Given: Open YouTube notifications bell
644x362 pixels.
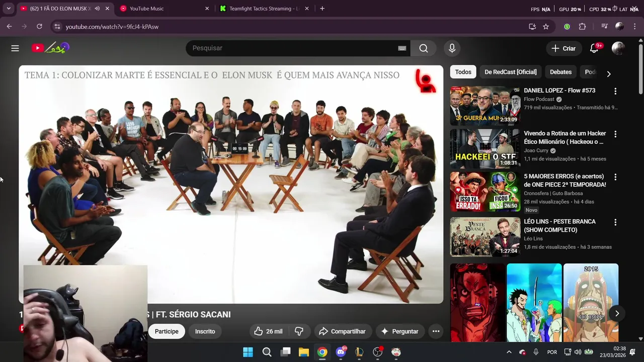Looking at the screenshot, I should click(594, 48).
